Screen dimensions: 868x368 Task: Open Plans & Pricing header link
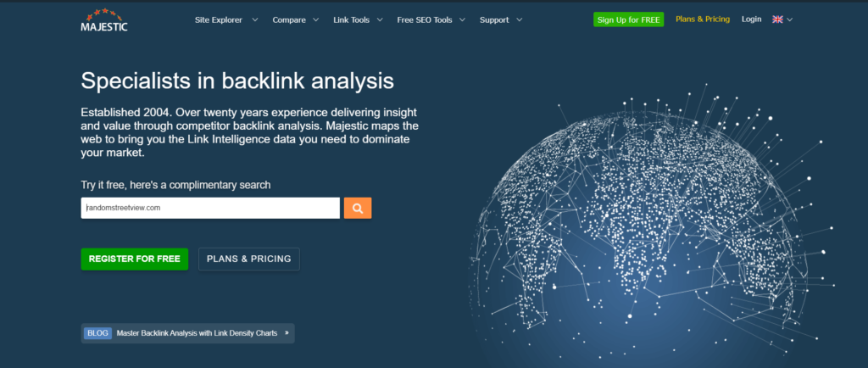pyautogui.click(x=703, y=20)
